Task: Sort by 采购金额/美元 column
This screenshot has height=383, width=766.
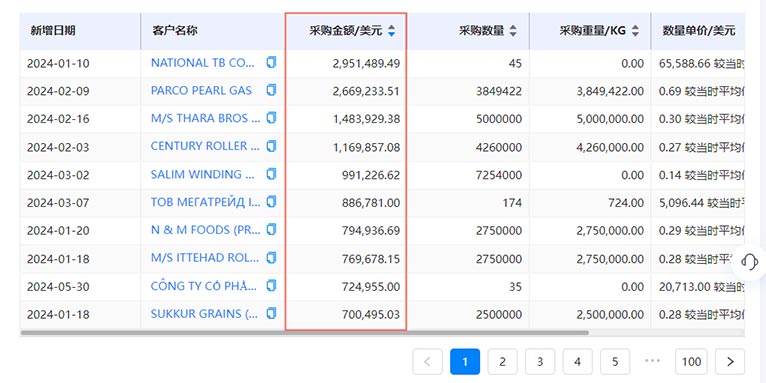Action: click(391, 31)
